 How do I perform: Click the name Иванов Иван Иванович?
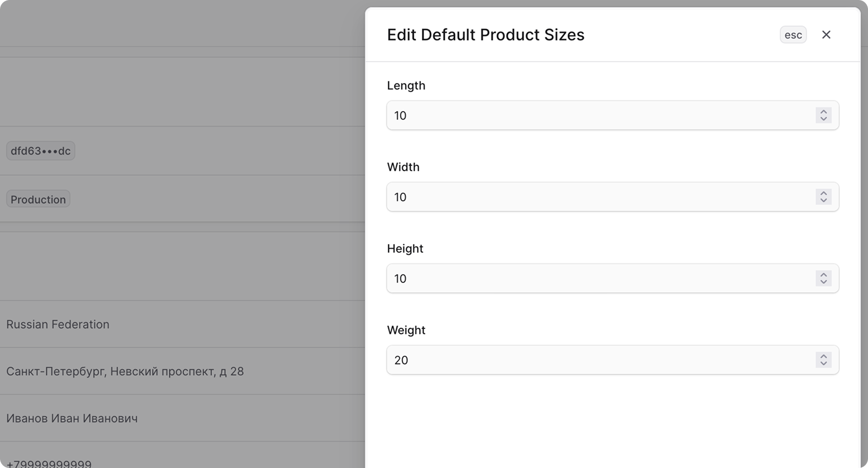(72, 418)
